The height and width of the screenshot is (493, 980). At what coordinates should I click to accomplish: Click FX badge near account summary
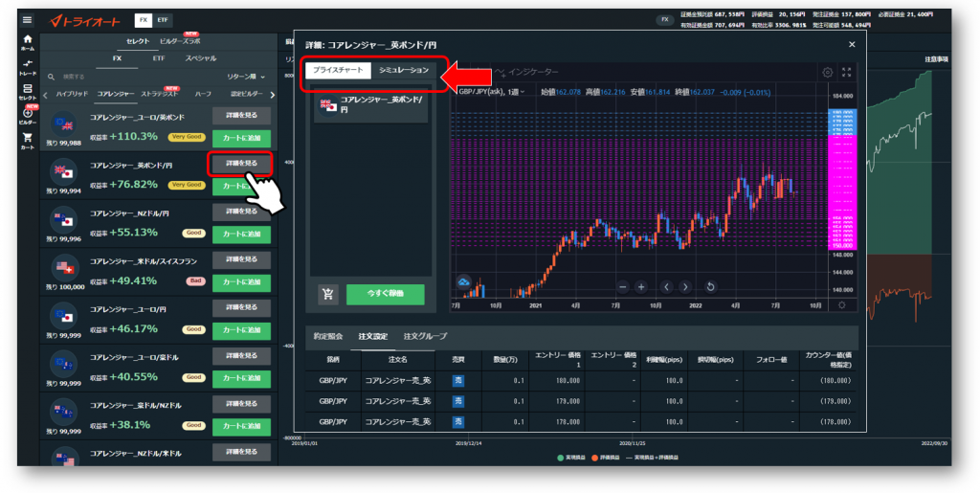coord(665,19)
